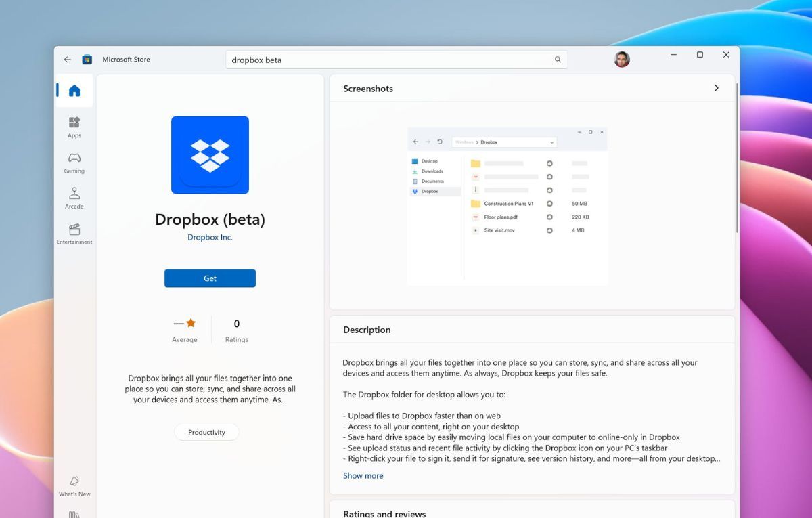Click the Dropbox app logo image
812x518 pixels.
click(x=210, y=155)
